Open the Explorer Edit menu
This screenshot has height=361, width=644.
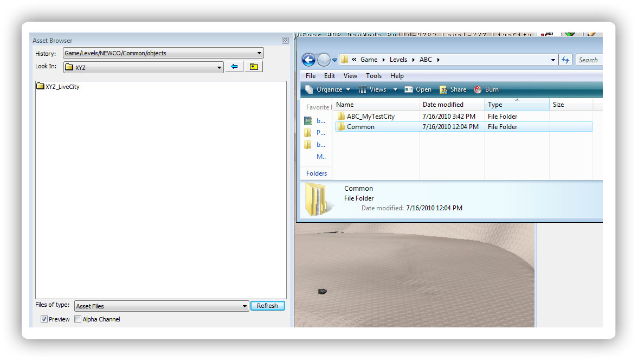330,76
